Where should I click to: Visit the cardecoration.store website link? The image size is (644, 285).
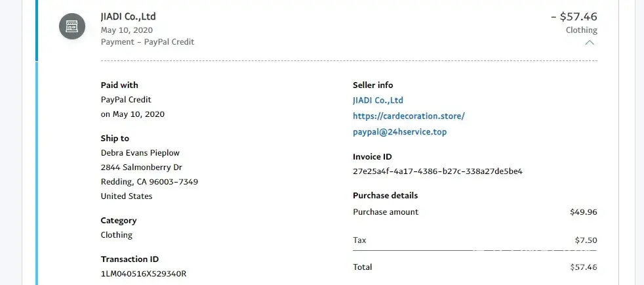pyautogui.click(x=409, y=116)
